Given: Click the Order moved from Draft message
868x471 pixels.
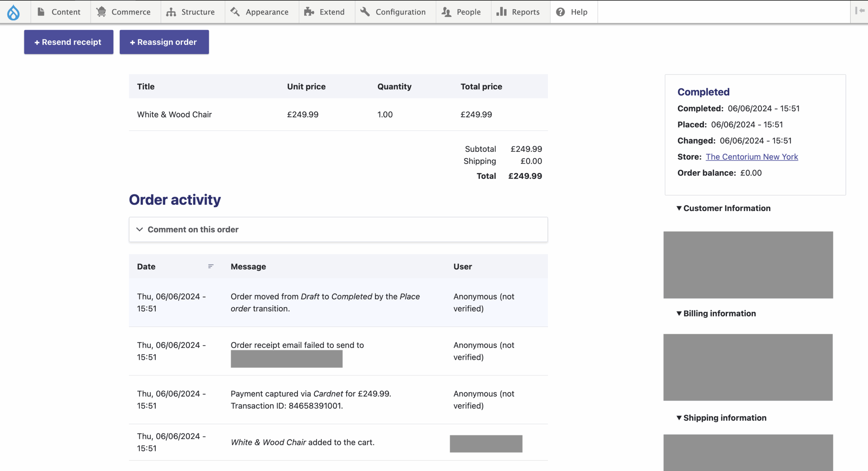Looking at the screenshot, I should [325, 303].
